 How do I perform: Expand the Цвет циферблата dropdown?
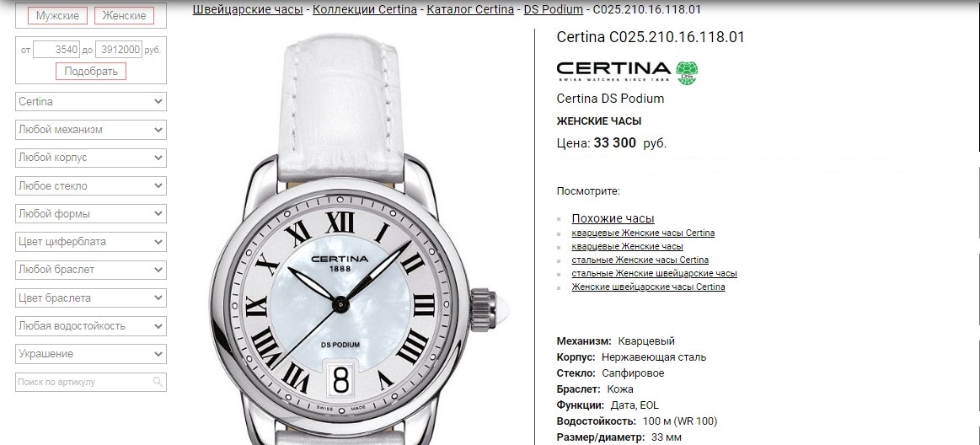(91, 241)
